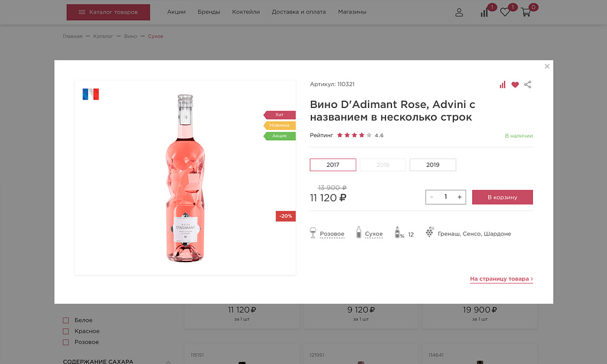Add product to comparison with chart icon
Screen dimensions: 607x364
coord(502,84)
